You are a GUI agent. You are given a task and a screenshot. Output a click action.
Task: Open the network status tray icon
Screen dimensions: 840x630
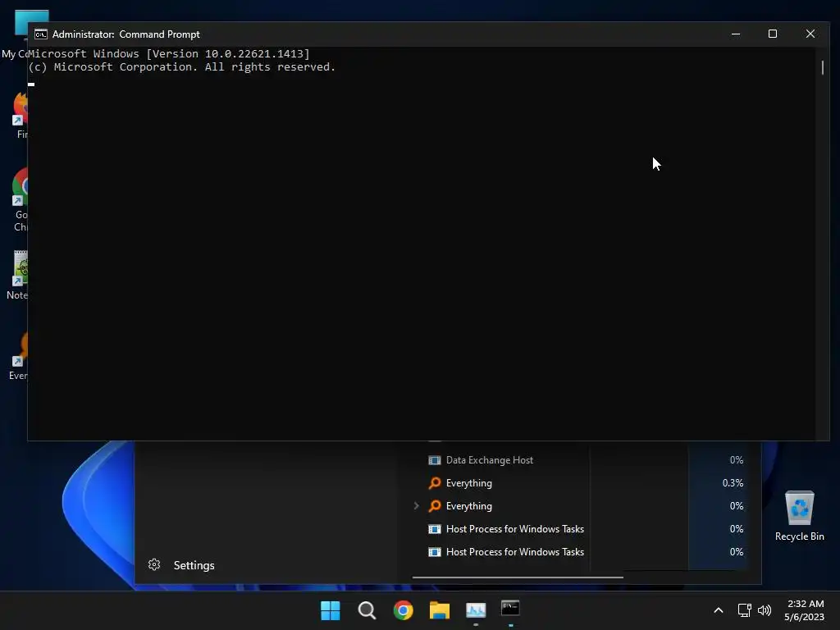point(744,610)
